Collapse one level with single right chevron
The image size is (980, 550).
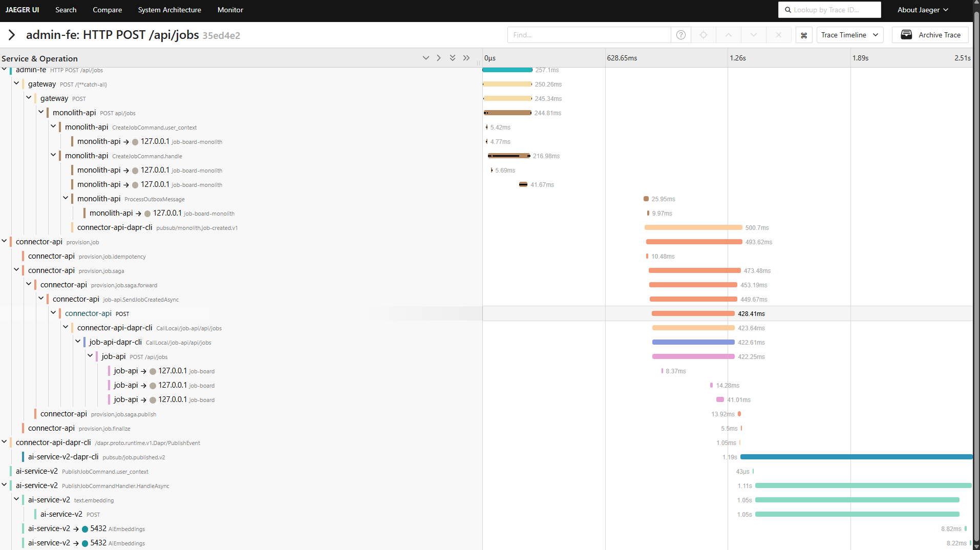[x=439, y=58]
